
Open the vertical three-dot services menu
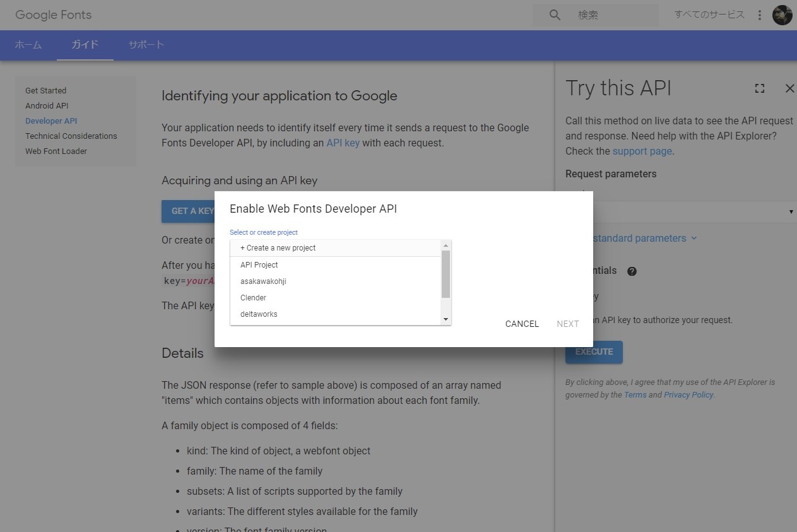[760, 15]
